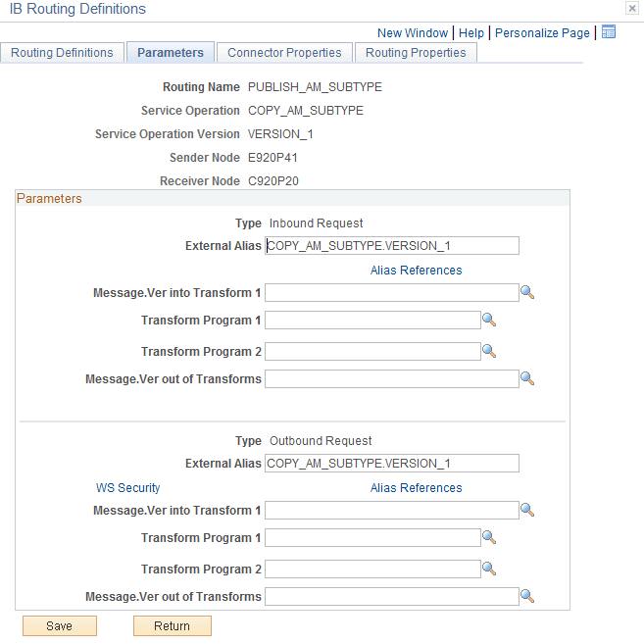This screenshot has width=644, height=644.
Task: Click the Return button
Action: [x=173, y=626]
